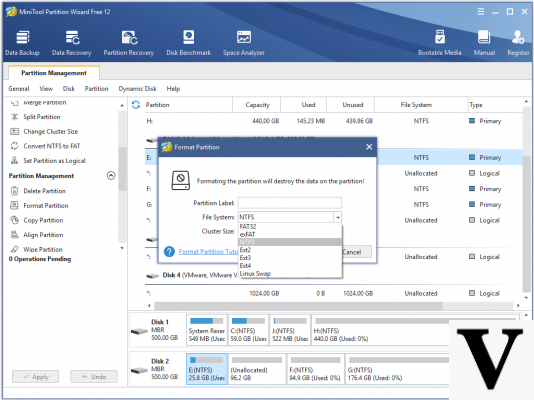The height and width of the screenshot is (400, 534).
Task: Select Convert NTFS to FAT
Action: 51,146
